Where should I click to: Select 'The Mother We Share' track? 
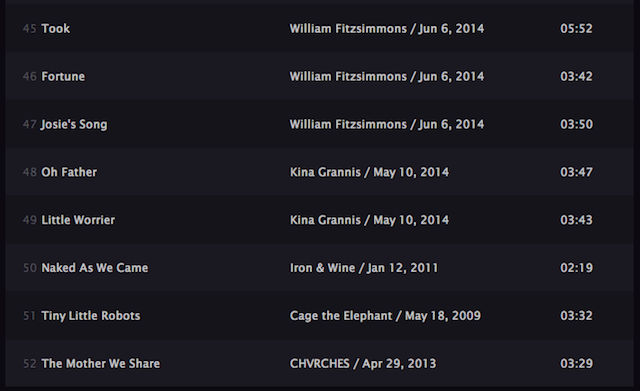[100, 363]
